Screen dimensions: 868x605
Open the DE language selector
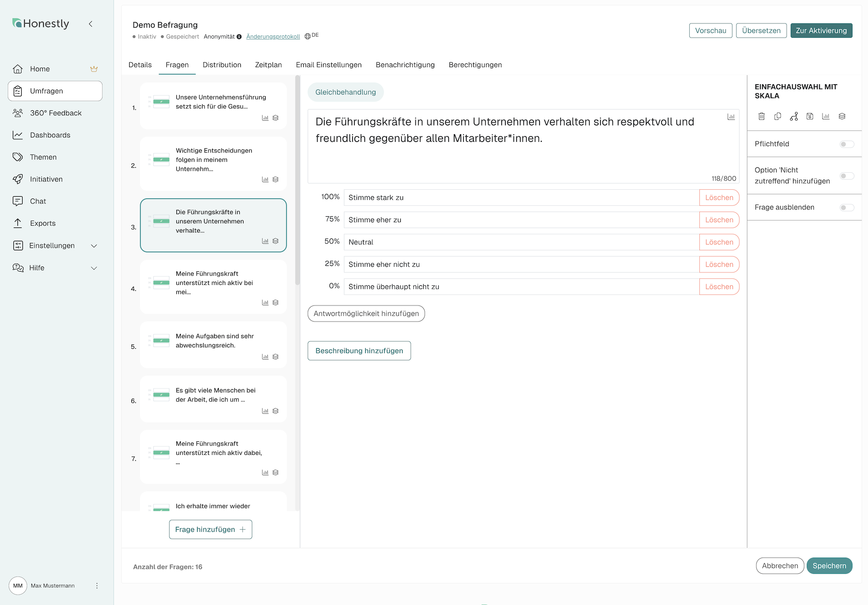point(312,36)
